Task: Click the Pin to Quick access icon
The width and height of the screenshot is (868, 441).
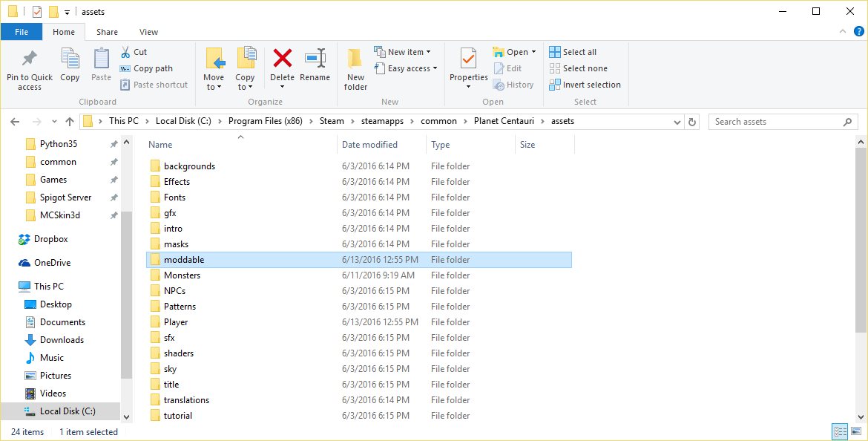Action: click(30, 59)
